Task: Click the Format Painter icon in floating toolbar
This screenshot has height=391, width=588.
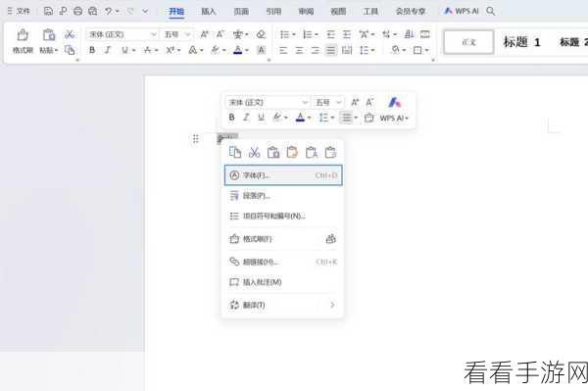Action: [x=369, y=118]
